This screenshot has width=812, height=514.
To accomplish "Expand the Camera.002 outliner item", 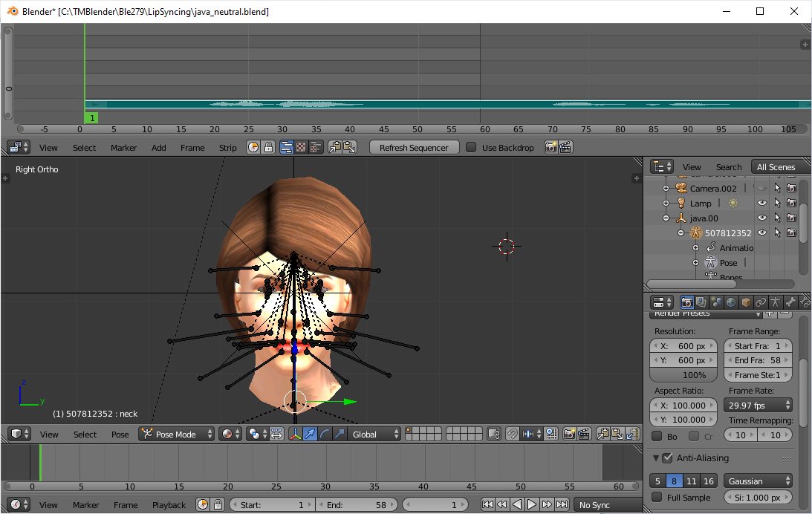I will [666, 189].
